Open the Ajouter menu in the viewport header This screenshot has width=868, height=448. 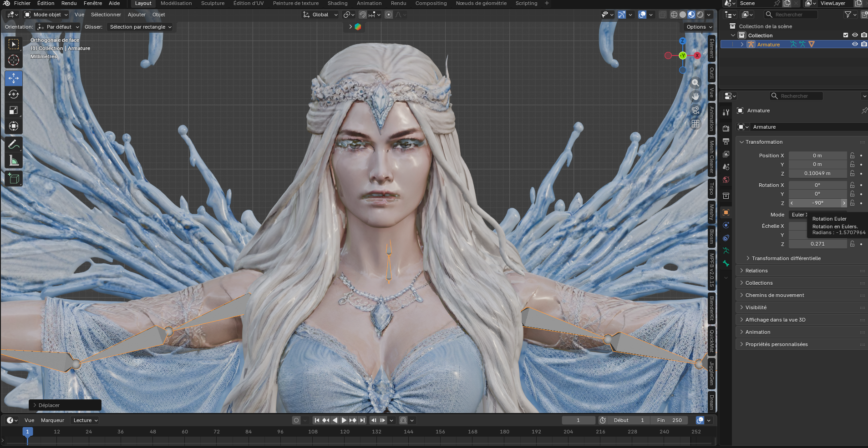(x=137, y=15)
